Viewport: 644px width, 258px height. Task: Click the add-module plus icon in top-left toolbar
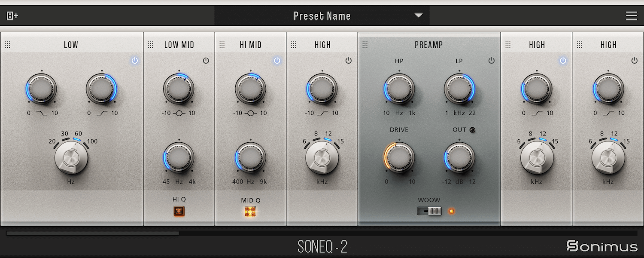[x=12, y=15]
